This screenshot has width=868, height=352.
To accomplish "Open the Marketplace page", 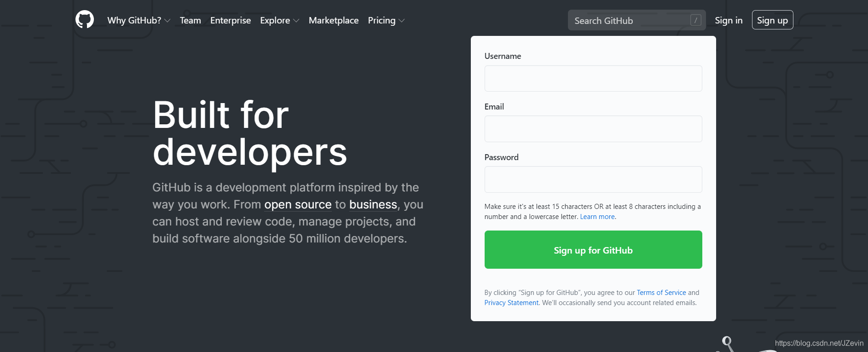I will coord(334,20).
